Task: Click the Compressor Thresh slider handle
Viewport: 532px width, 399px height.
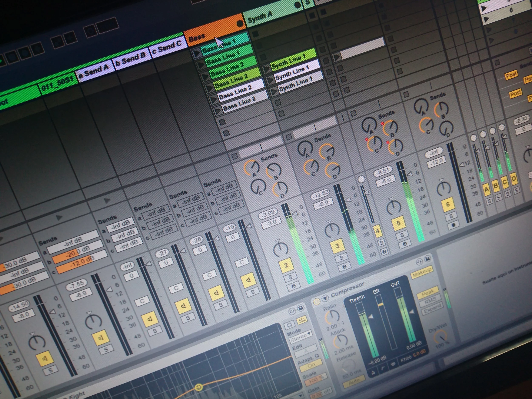Action: [372, 317]
